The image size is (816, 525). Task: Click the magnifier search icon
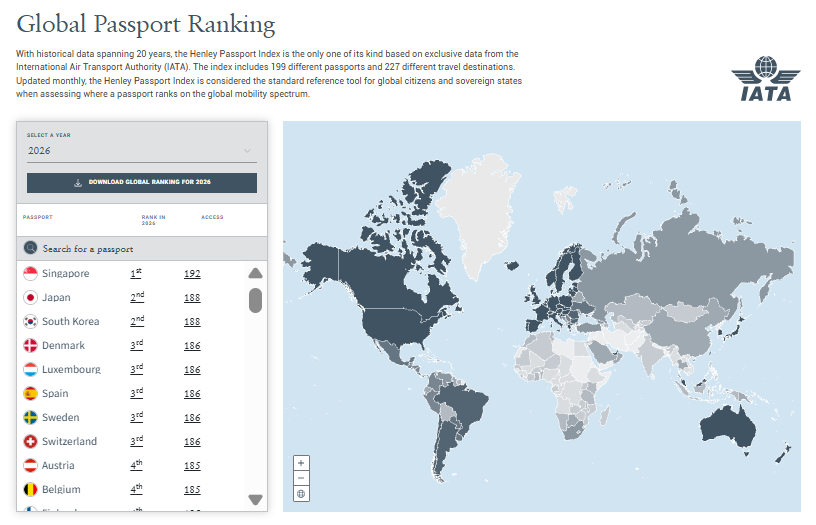[x=31, y=249]
